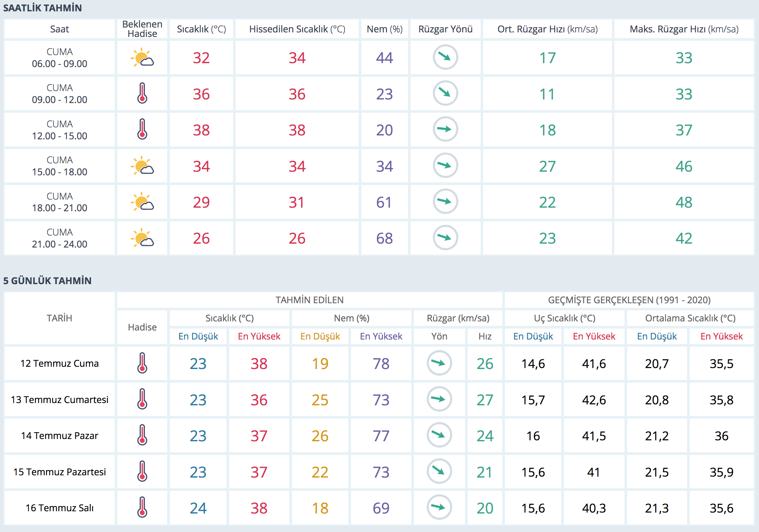Click thermometer icon for 16 Temmuz Salı
Screen dimensions: 759x532
(x=142, y=507)
